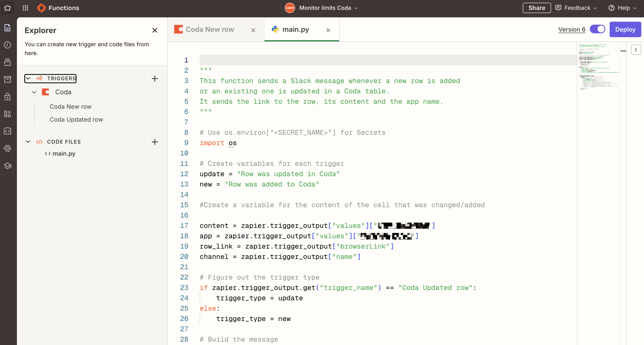Open the gear settings icon in the sidebar
Viewport: 644px width, 345px height.
[x=7, y=148]
